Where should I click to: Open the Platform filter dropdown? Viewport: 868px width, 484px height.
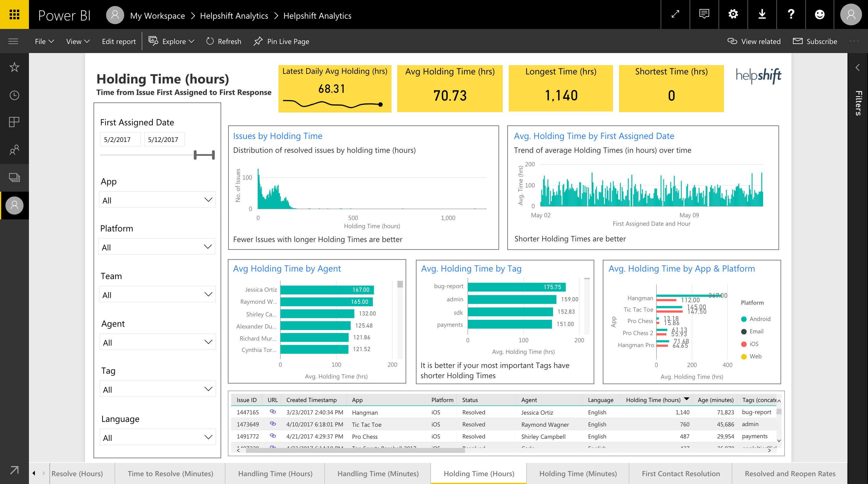[x=157, y=247]
